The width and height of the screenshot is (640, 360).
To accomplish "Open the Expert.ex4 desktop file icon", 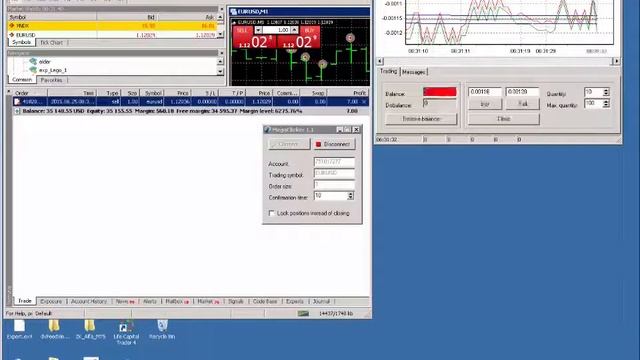I will coord(19,326).
